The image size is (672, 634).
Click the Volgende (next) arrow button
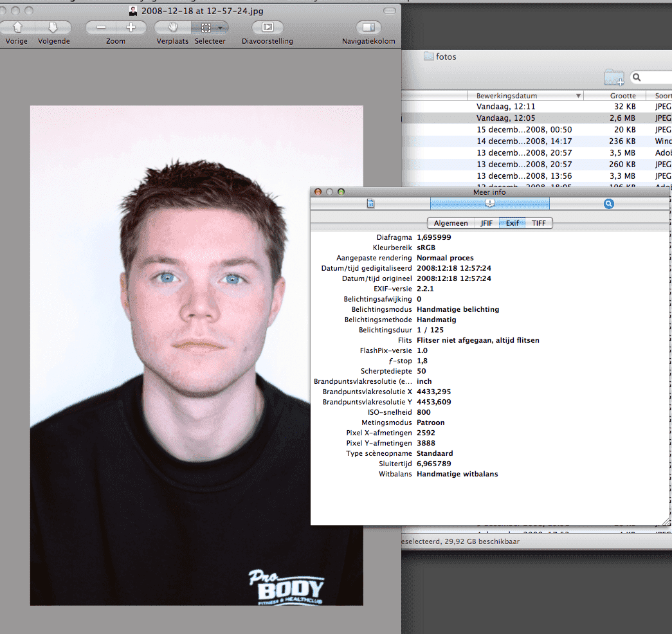click(53, 28)
